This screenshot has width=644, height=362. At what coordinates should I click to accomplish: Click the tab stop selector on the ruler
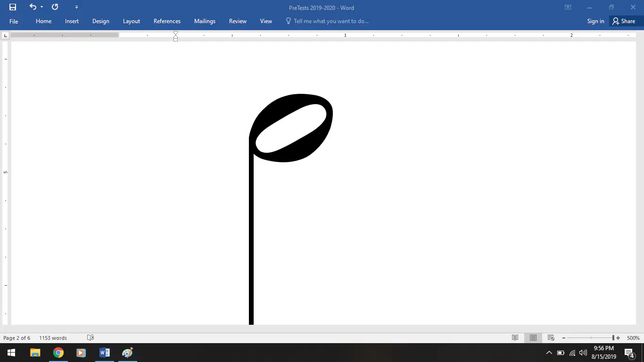point(5,35)
